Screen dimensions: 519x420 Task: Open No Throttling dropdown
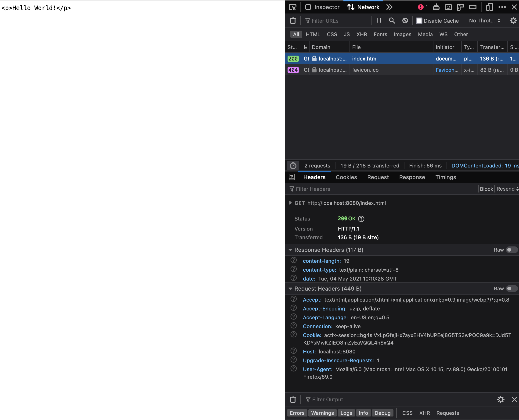[485, 21]
